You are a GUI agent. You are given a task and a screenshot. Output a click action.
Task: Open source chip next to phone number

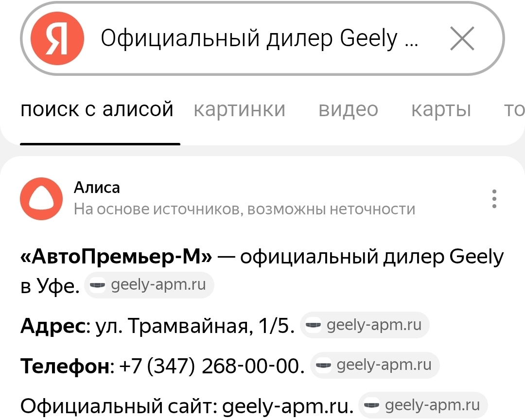click(375, 365)
